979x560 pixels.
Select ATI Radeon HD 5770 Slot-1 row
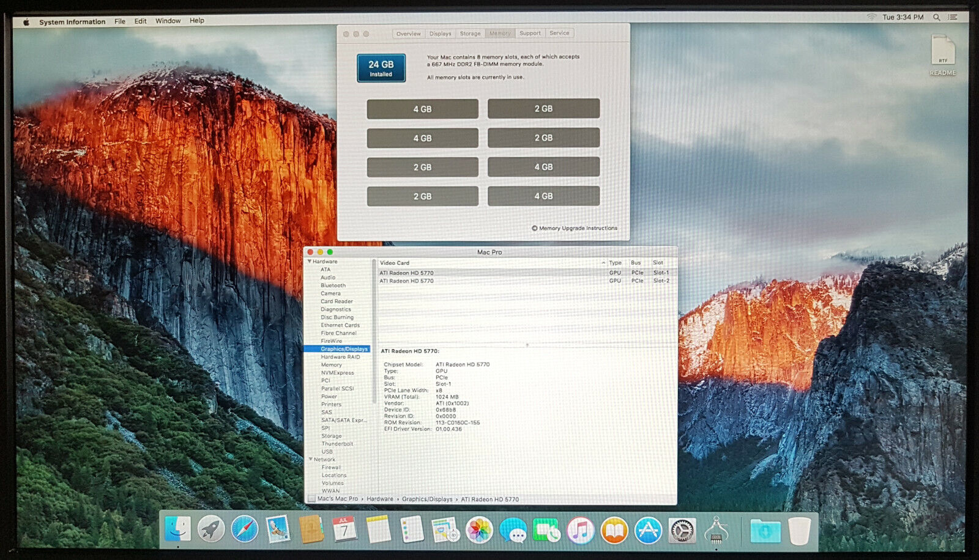click(x=526, y=273)
